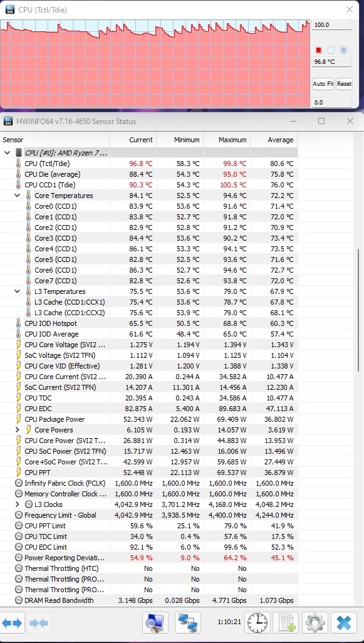Image resolution: width=364 pixels, height=643 pixels.
Task: Click the Maximum column header
Action: [x=232, y=140]
